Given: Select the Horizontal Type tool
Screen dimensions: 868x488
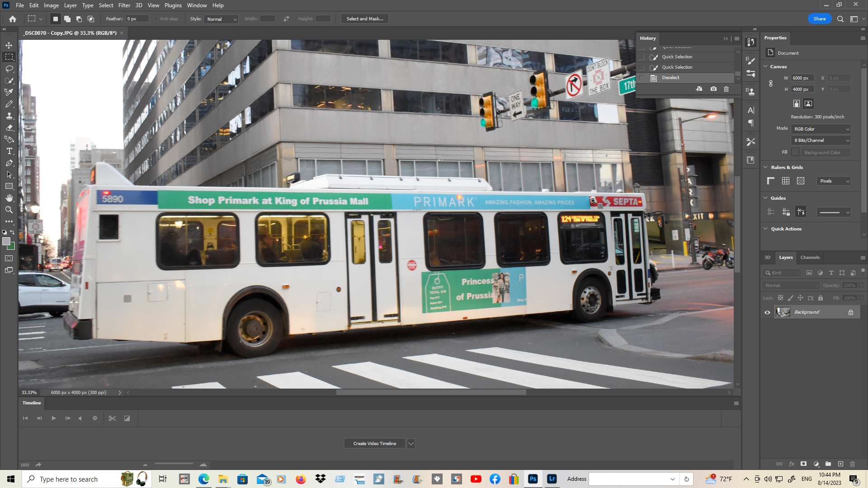Looking at the screenshot, I should (9, 151).
